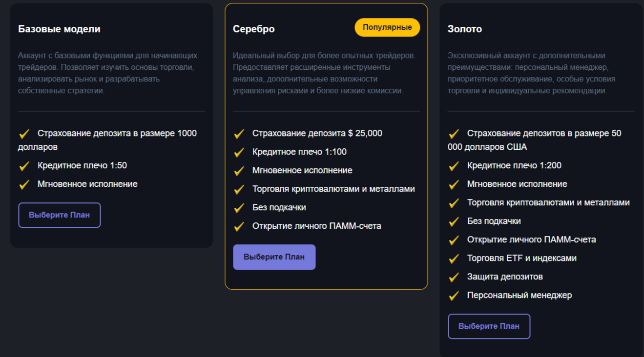Click Открытие личного ПАММ-счета checkmark in Золото card

[x=454, y=240]
